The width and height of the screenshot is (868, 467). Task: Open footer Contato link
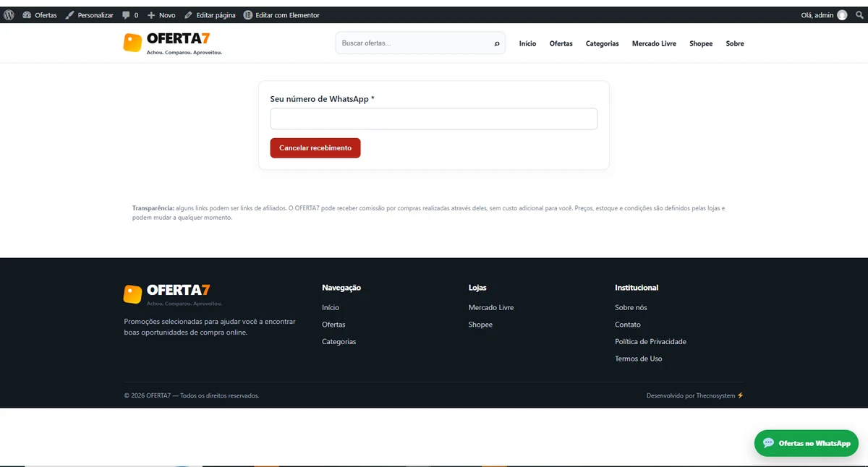tap(628, 325)
